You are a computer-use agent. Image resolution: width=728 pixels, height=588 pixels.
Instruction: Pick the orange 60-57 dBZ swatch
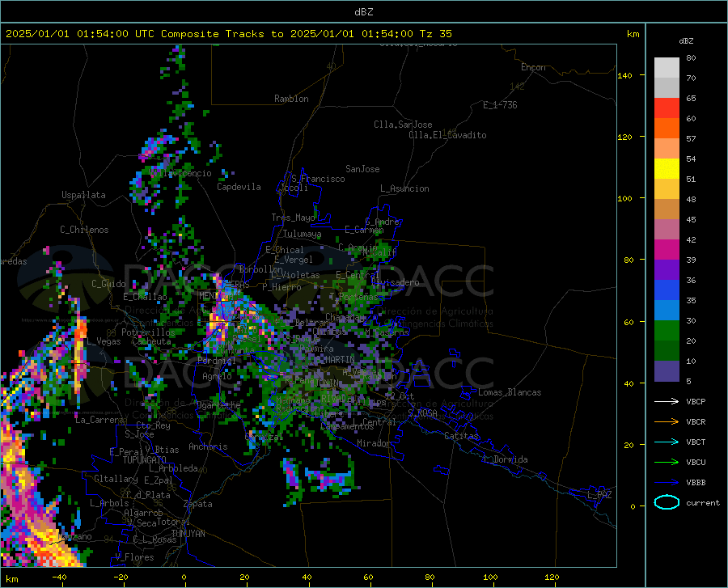point(667,129)
